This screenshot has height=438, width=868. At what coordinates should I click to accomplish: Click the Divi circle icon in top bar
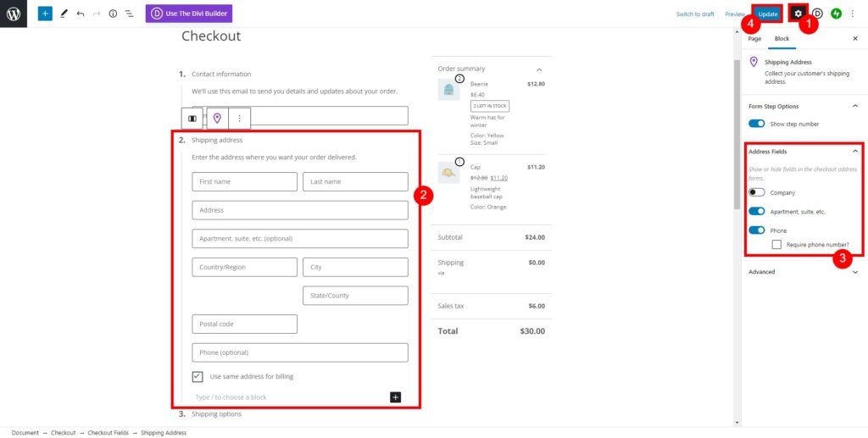[x=818, y=14]
